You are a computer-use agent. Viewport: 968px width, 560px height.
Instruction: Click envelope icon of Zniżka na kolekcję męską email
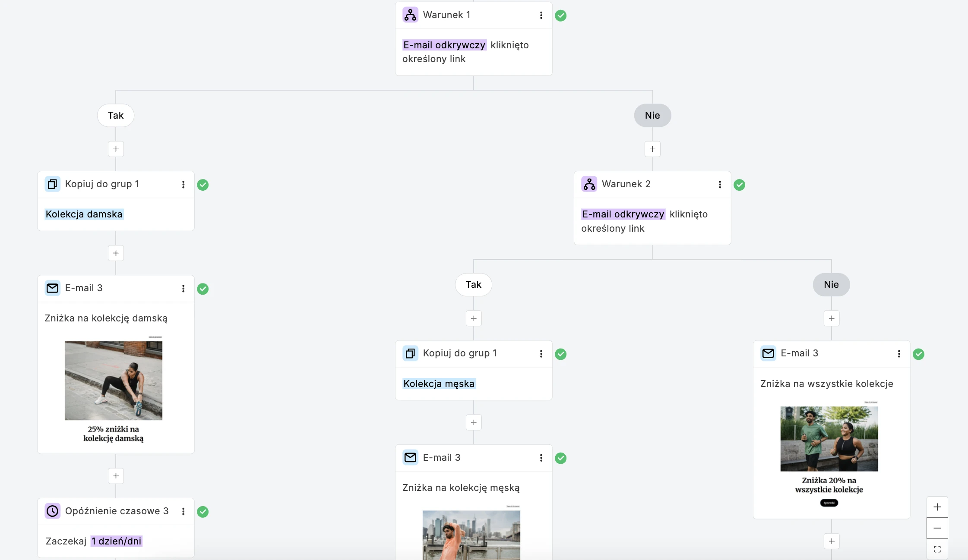[x=410, y=458]
